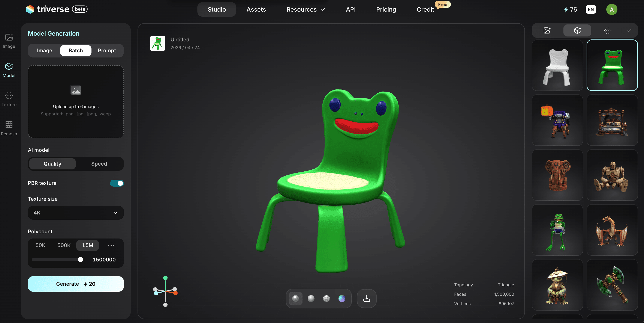The image size is (644, 323).
Task: Open the Model tool in left sidebar
Action: (9, 70)
